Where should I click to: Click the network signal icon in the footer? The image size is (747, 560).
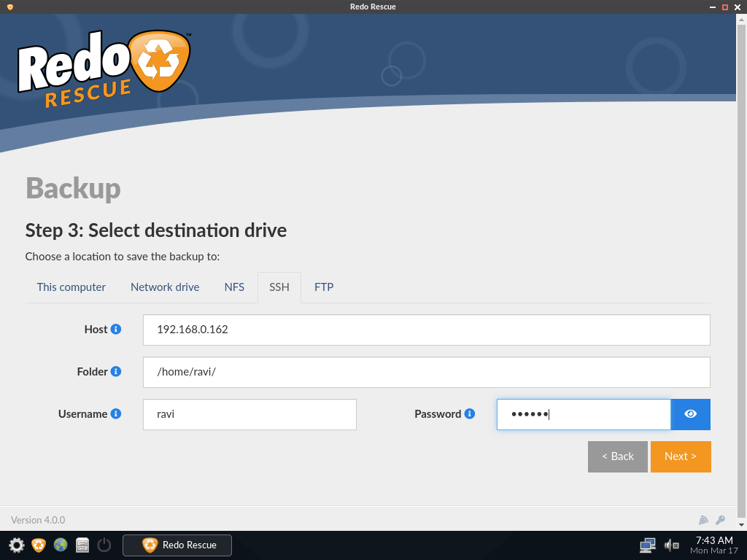[703, 520]
